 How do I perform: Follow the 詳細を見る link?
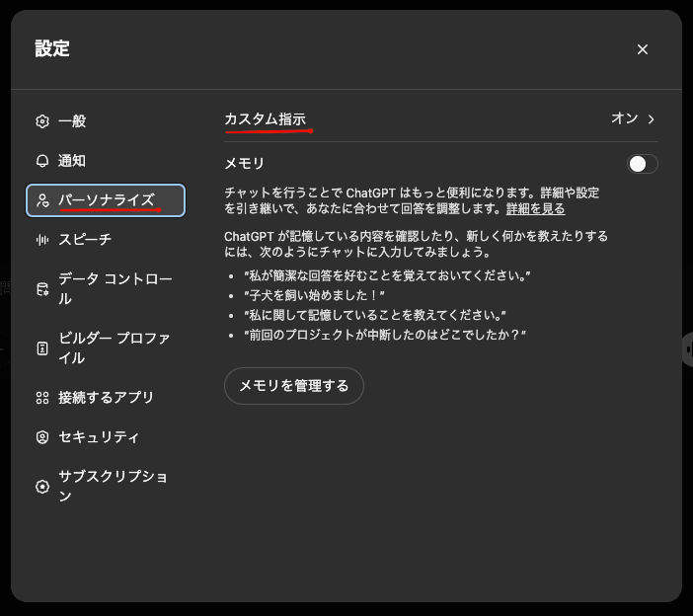[x=535, y=208]
